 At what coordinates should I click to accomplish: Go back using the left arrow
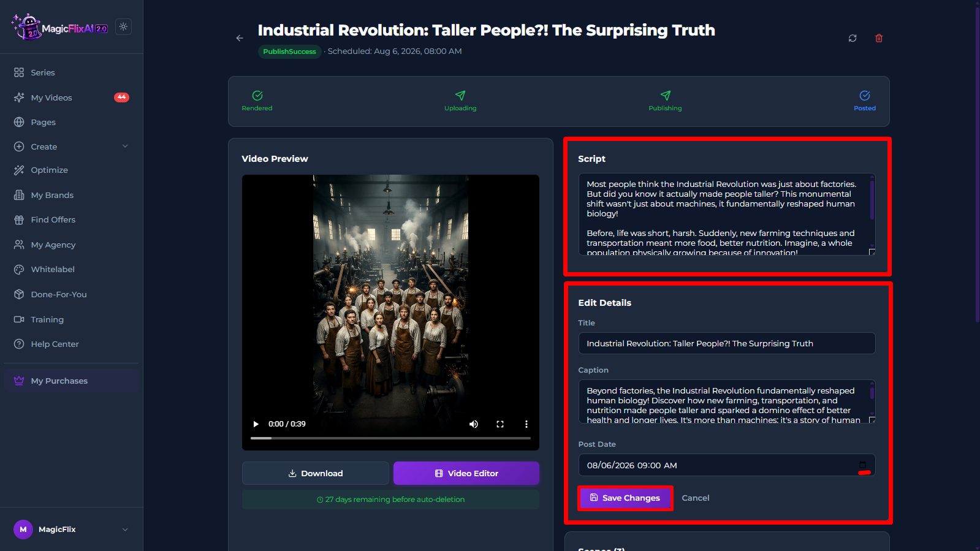(x=240, y=38)
